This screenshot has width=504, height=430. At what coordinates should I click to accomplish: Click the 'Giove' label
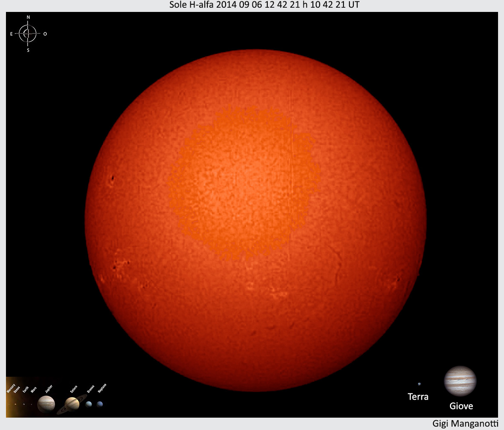pyautogui.click(x=461, y=406)
